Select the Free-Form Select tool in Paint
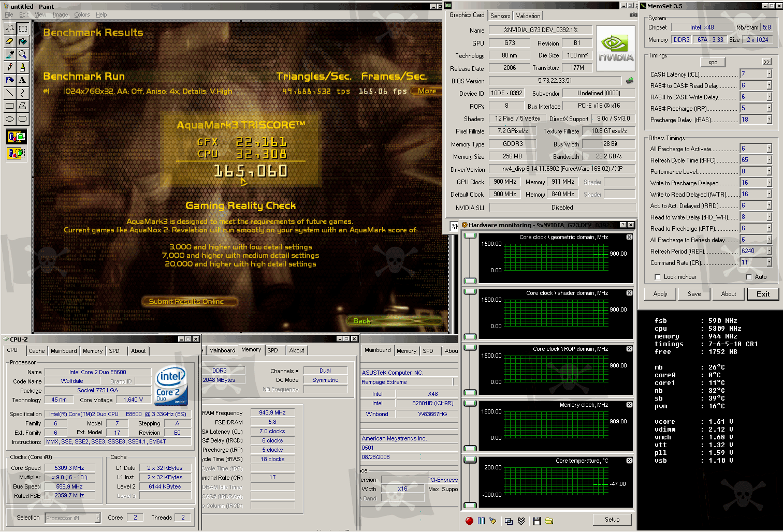Viewport: 783px width, 532px height. [10, 28]
